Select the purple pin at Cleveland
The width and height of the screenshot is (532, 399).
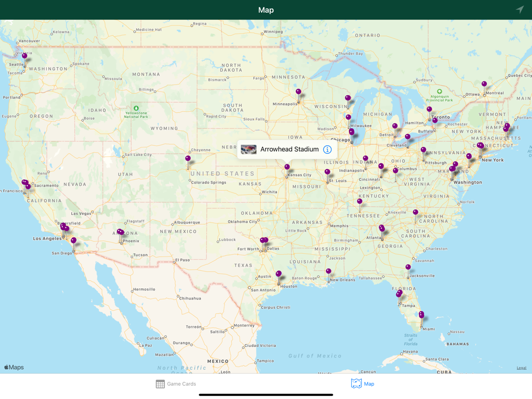tap(408, 137)
